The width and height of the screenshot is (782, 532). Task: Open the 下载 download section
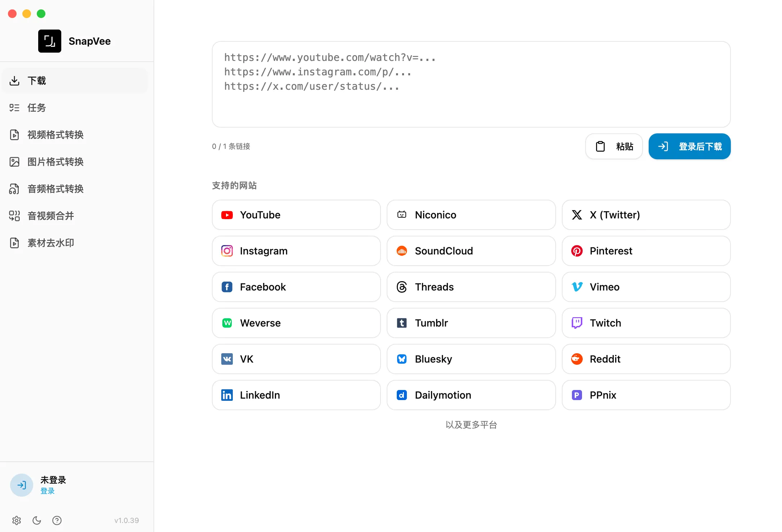[75, 81]
